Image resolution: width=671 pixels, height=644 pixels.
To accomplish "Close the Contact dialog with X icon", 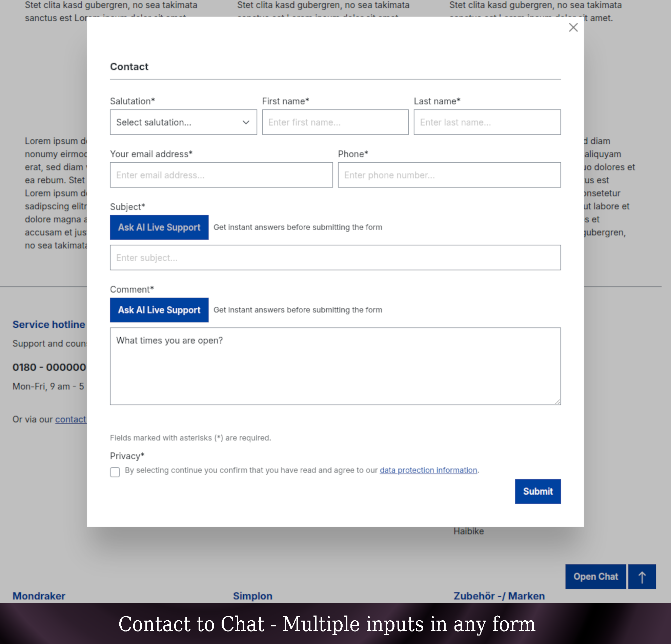I will 573,27.
